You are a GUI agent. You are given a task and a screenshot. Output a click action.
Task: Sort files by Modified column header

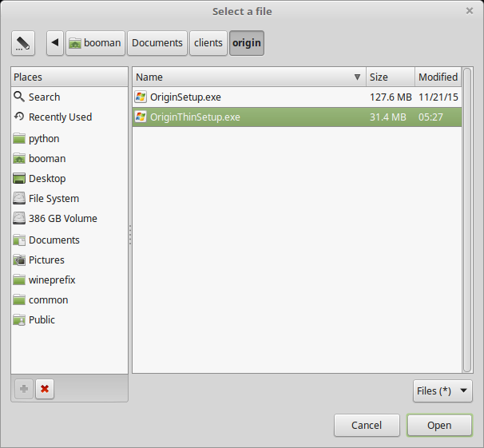pos(438,77)
